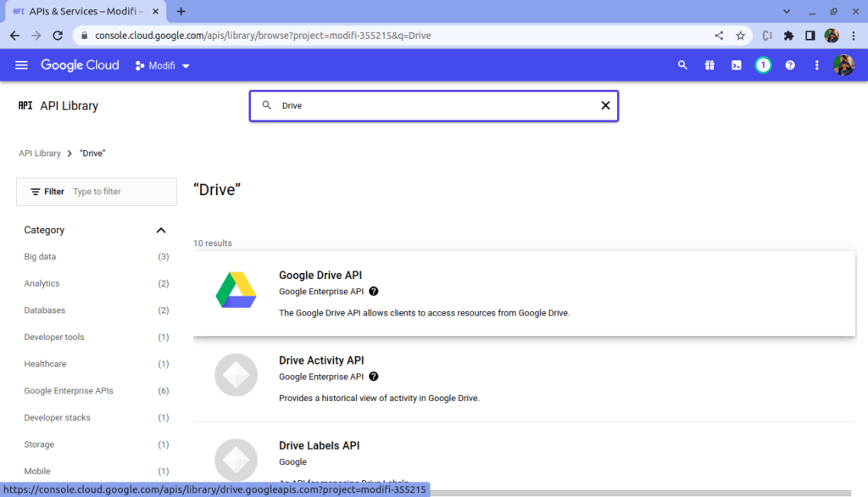Viewport: 868px width, 497px height.
Task: Open notifications badge showing 1
Action: click(x=763, y=65)
